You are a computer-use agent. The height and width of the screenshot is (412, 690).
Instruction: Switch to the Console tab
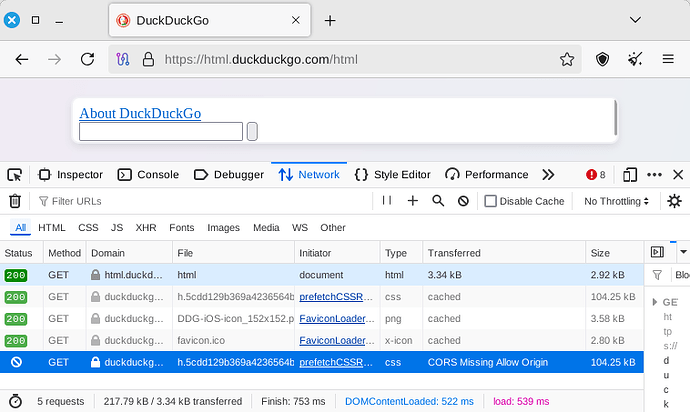tap(148, 174)
